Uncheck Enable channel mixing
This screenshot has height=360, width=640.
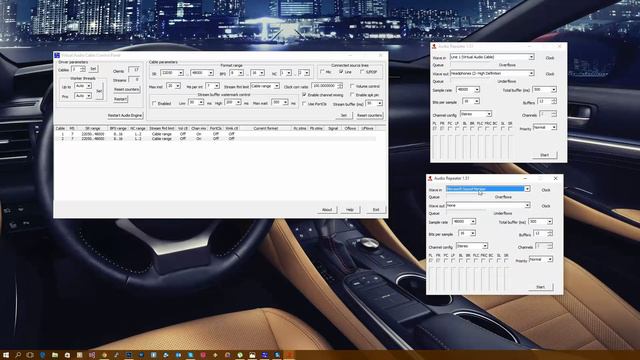point(304,95)
